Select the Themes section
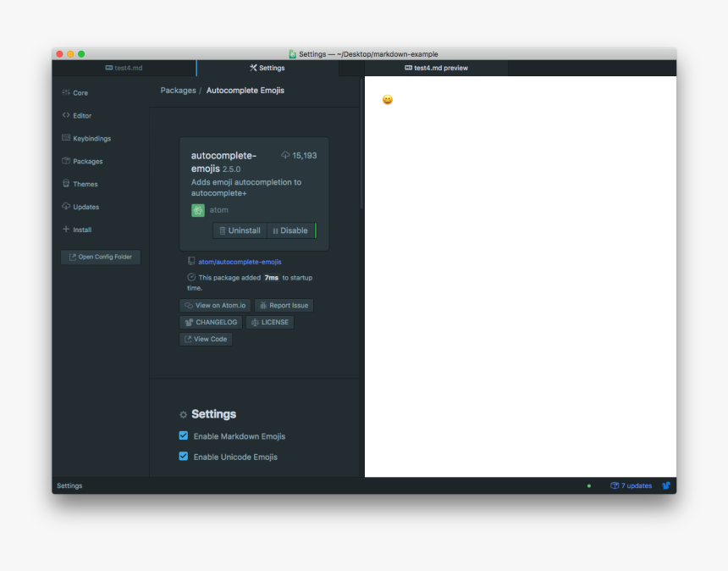Viewport: 728px width, 571px height. [x=80, y=184]
